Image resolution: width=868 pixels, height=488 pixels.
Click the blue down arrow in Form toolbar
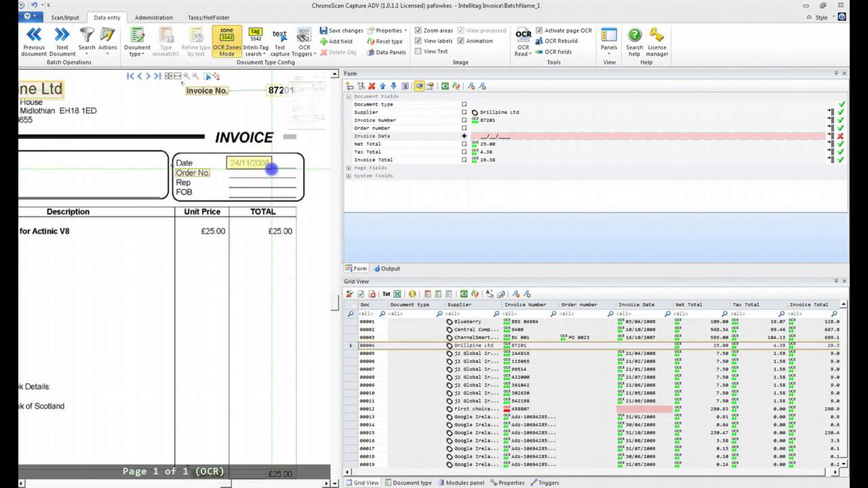pyautogui.click(x=393, y=86)
